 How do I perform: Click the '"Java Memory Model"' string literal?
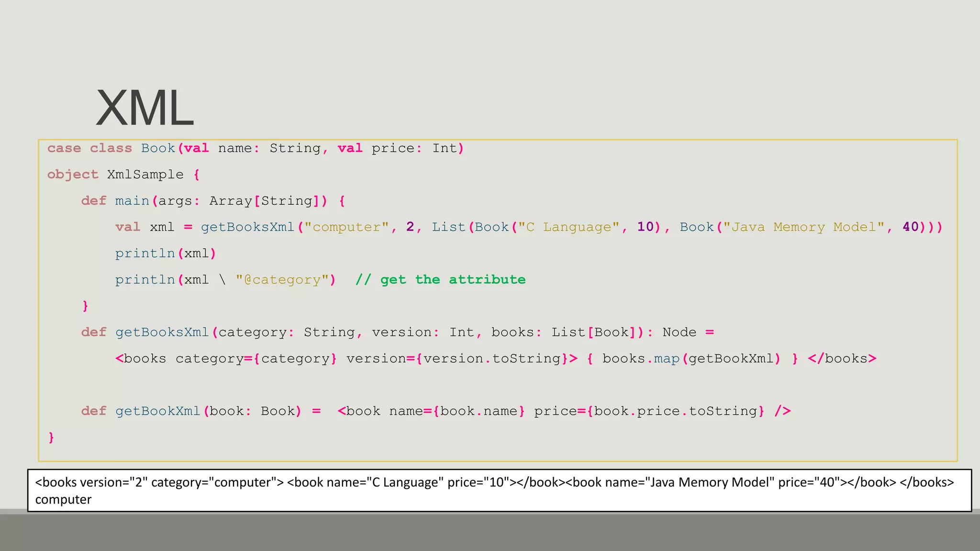803,227
